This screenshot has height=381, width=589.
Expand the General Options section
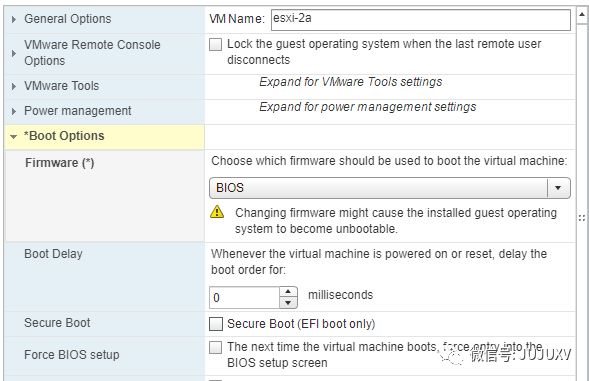[x=14, y=19]
